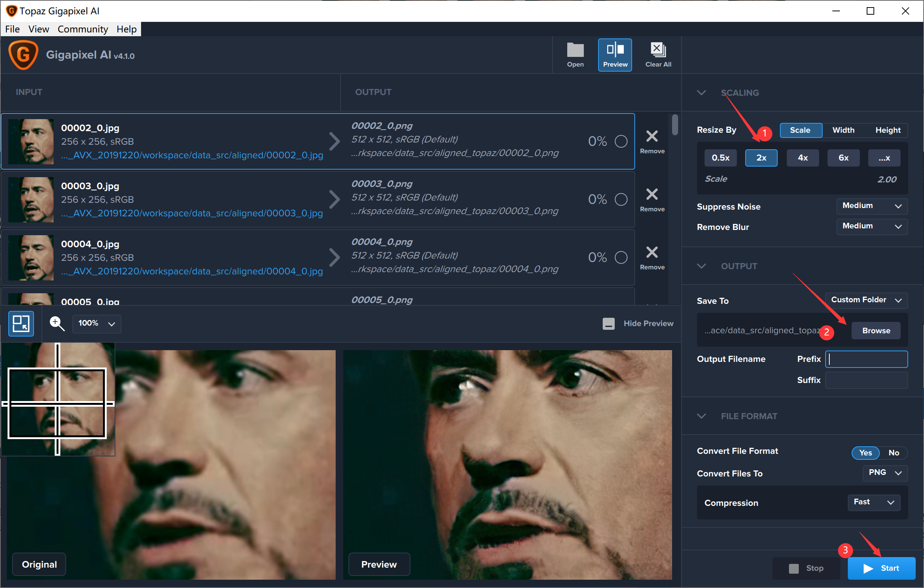Select the 0.5x scale preset

pos(720,158)
